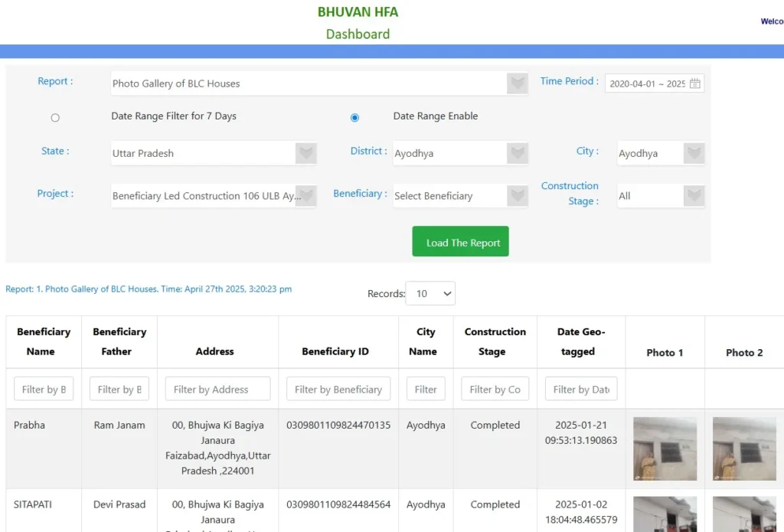Click the District dropdown arrow icon
Screen dimensions: 784x532
[518, 153]
